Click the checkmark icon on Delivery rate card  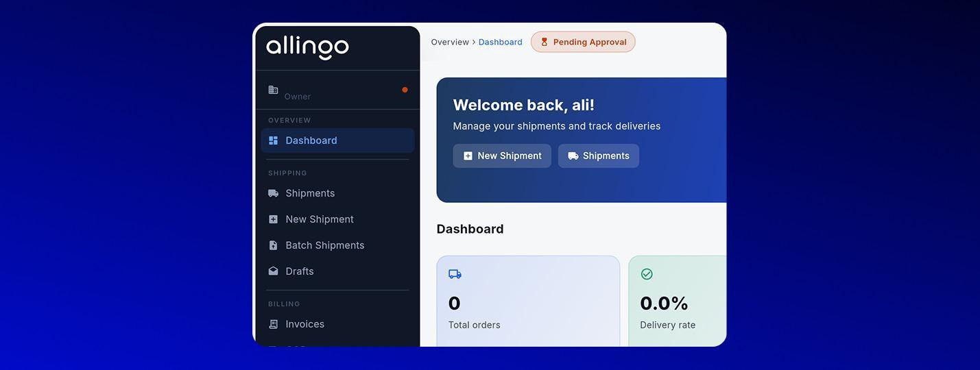(647, 274)
